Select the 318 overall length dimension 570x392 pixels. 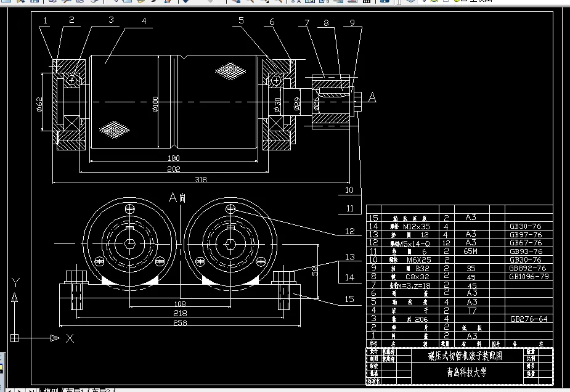point(201,179)
